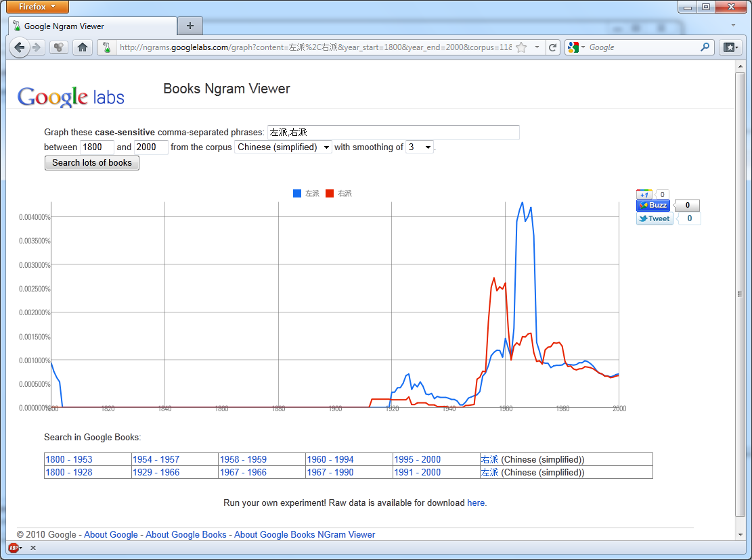The height and width of the screenshot is (560, 752).
Task: Open the 1958 - 1959 link
Action: [x=243, y=459]
